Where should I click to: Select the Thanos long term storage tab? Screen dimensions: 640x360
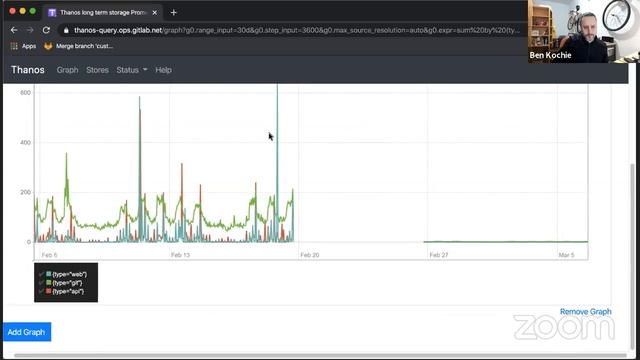[x=103, y=13]
